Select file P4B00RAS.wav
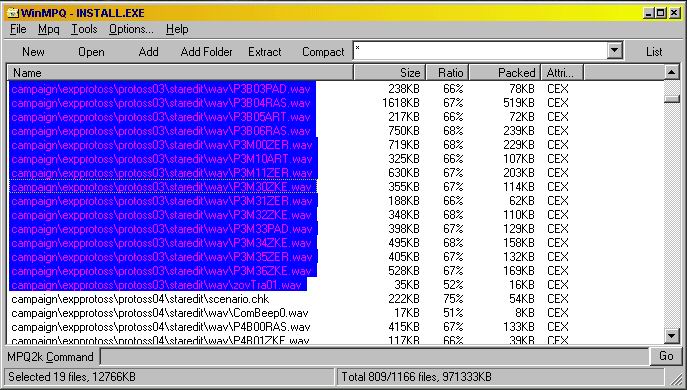Viewport: 687px width, 390px height. click(x=161, y=327)
